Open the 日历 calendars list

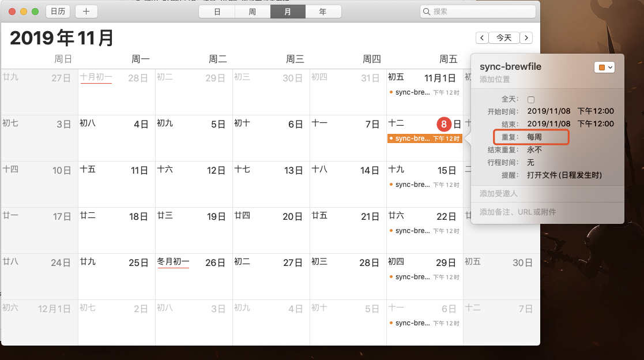click(x=58, y=10)
